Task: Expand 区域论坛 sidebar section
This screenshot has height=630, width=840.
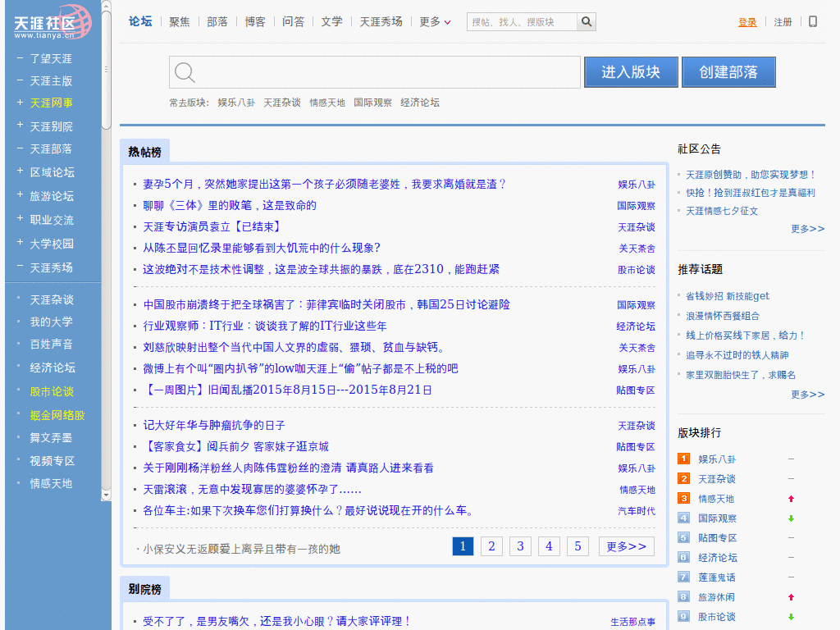Action: [20, 171]
